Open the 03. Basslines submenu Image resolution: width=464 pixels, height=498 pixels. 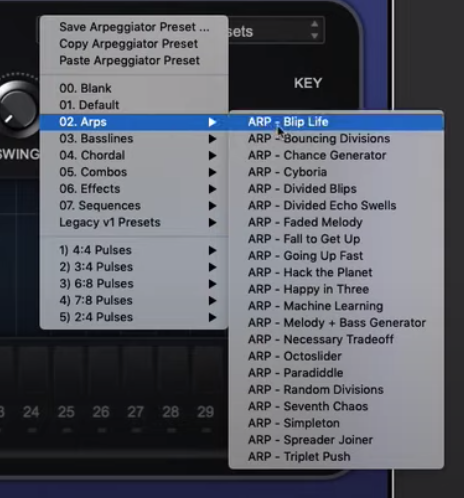click(134, 139)
